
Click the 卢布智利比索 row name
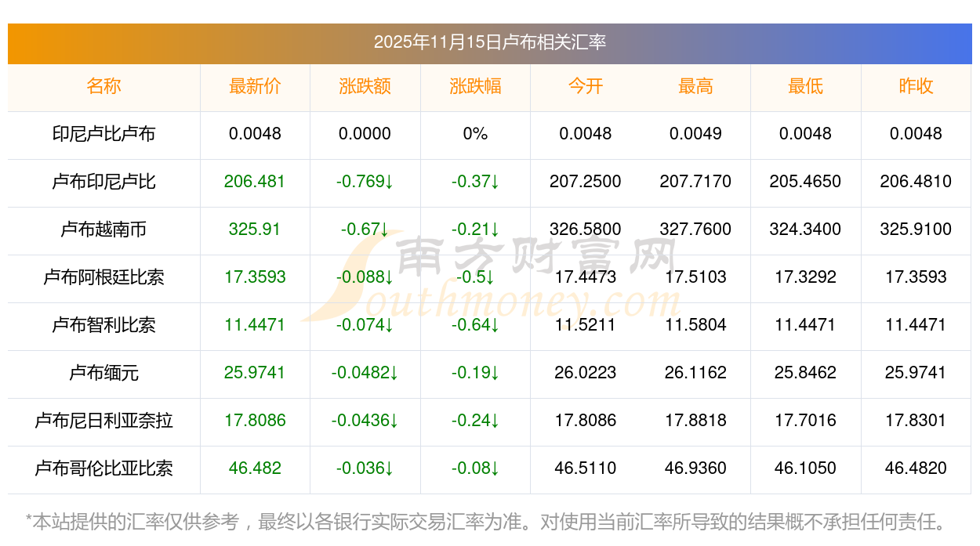[103, 325]
